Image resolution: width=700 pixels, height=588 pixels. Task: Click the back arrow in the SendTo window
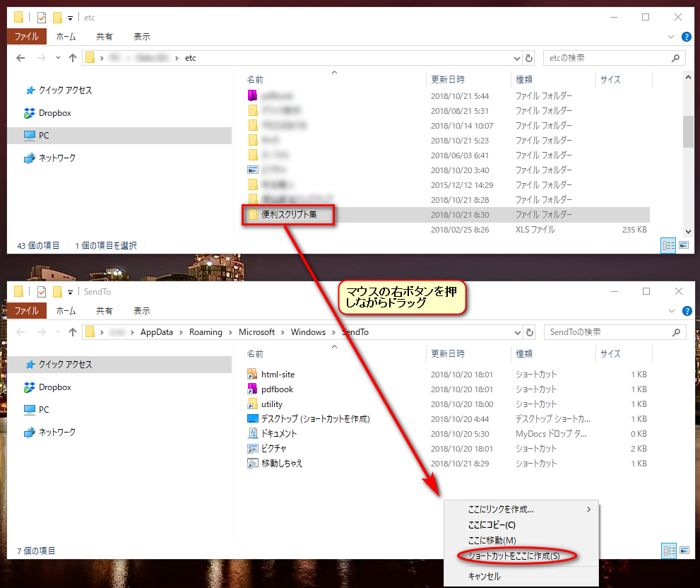20,332
